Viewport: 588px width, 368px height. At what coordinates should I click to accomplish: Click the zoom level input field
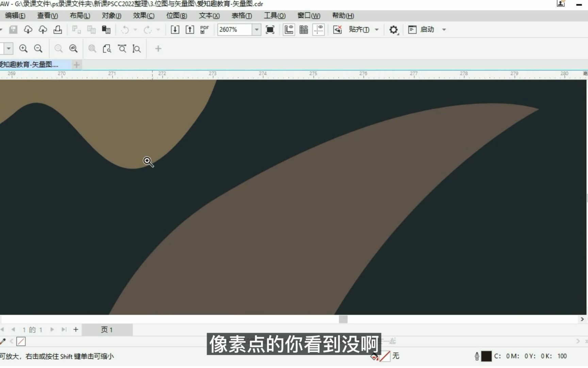(x=235, y=30)
